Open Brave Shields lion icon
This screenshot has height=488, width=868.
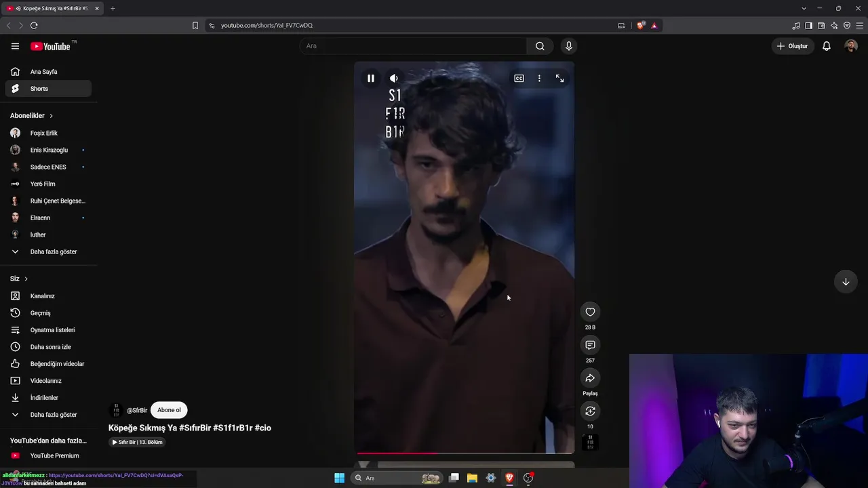pos(641,26)
